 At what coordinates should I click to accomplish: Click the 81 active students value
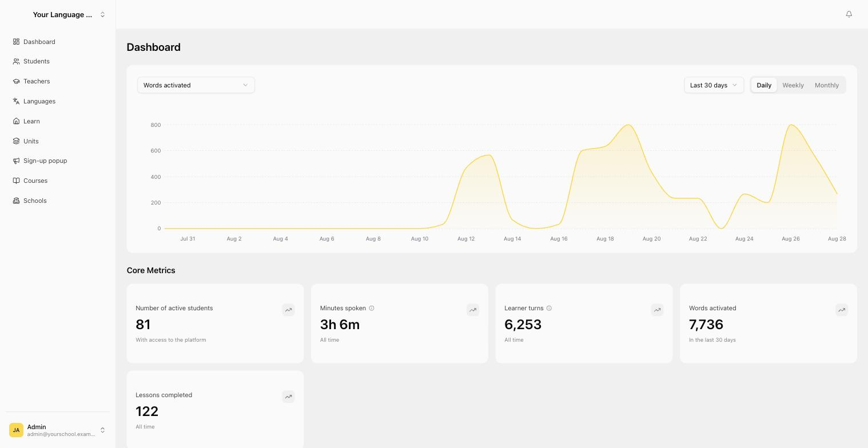coord(143,325)
